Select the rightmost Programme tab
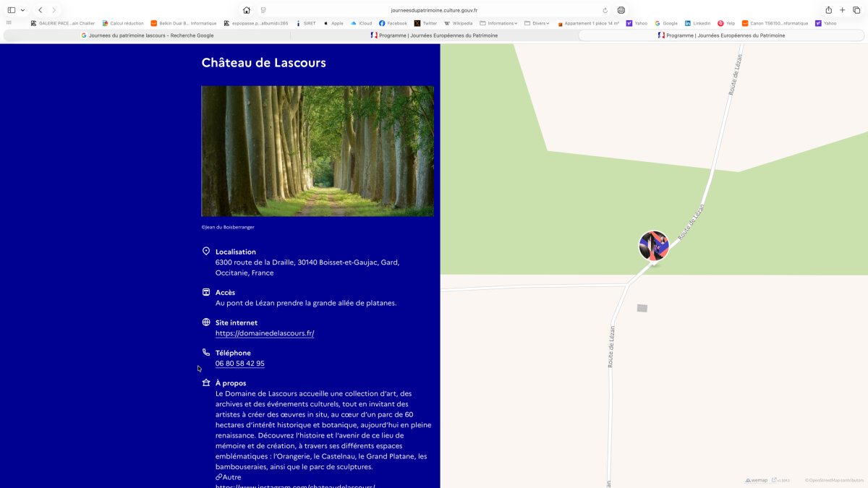The width and height of the screenshot is (868, 488). click(721, 35)
